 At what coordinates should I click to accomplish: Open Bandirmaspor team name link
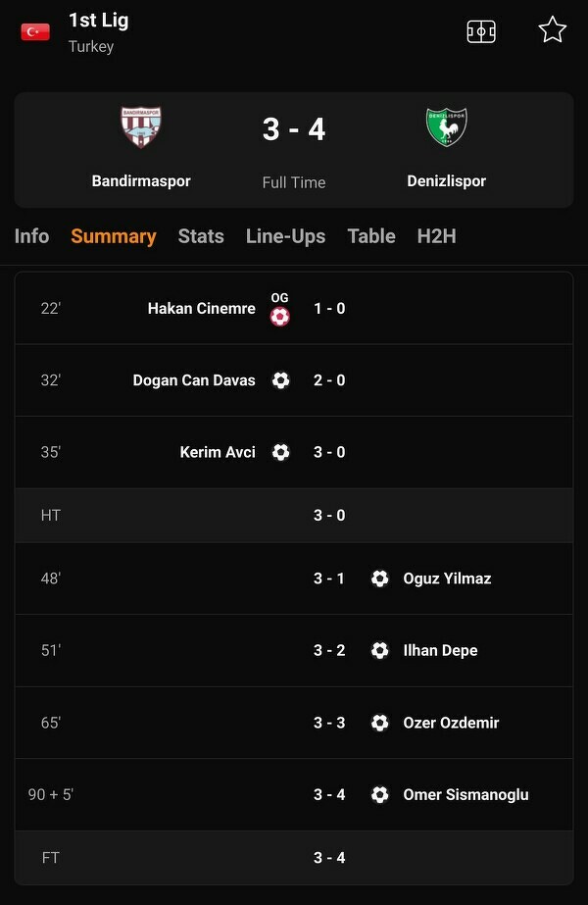point(141,181)
